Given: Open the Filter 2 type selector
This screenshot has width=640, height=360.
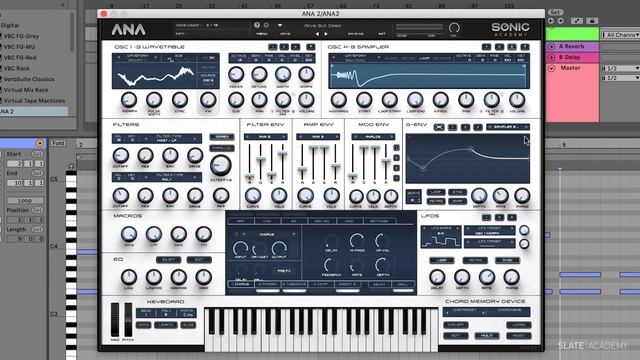Looking at the screenshot, I should tap(170, 177).
